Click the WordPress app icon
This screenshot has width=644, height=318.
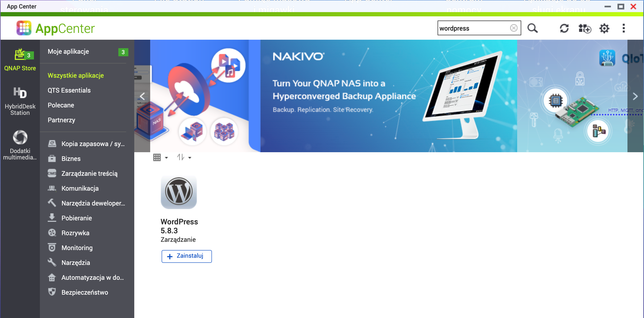(179, 192)
